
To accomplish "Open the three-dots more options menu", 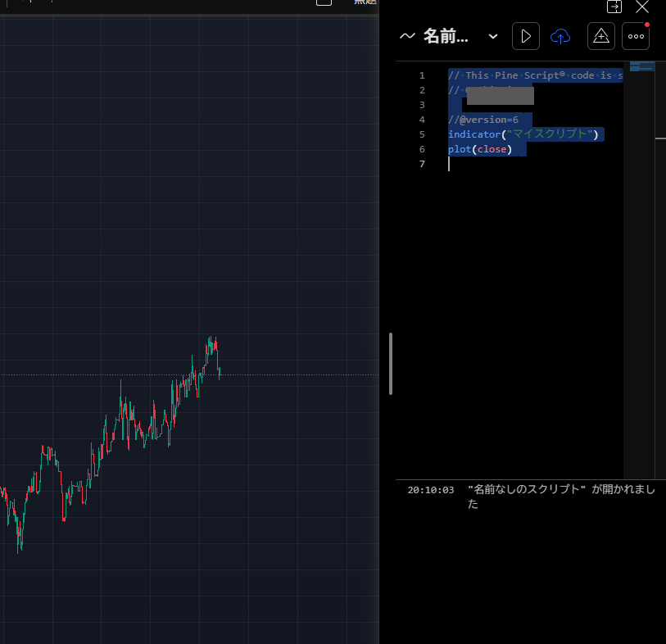I will pos(636,36).
